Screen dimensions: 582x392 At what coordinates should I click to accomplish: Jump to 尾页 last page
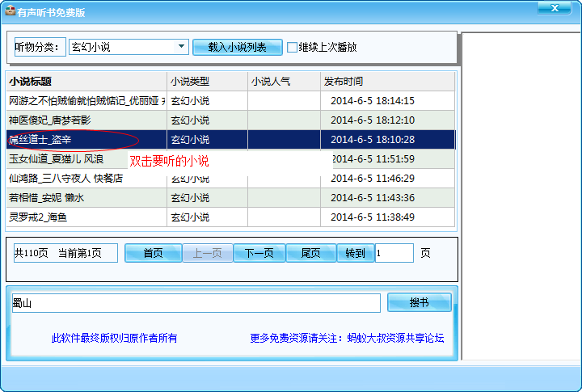click(310, 253)
